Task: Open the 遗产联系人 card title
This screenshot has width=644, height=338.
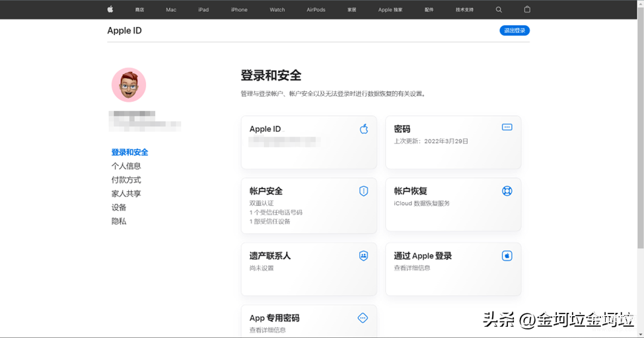Action: [x=270, y=256]
